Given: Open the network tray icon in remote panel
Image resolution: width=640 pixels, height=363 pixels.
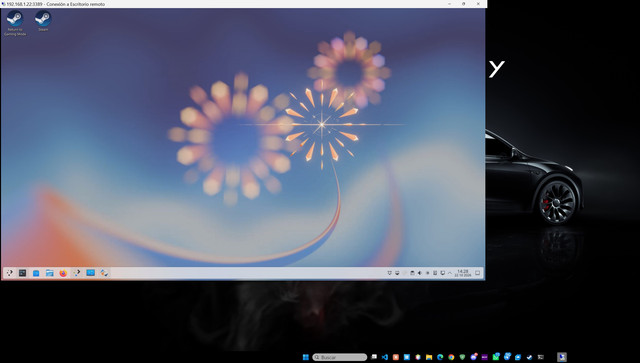Looking at the screenshot, I should pos(442,273).
